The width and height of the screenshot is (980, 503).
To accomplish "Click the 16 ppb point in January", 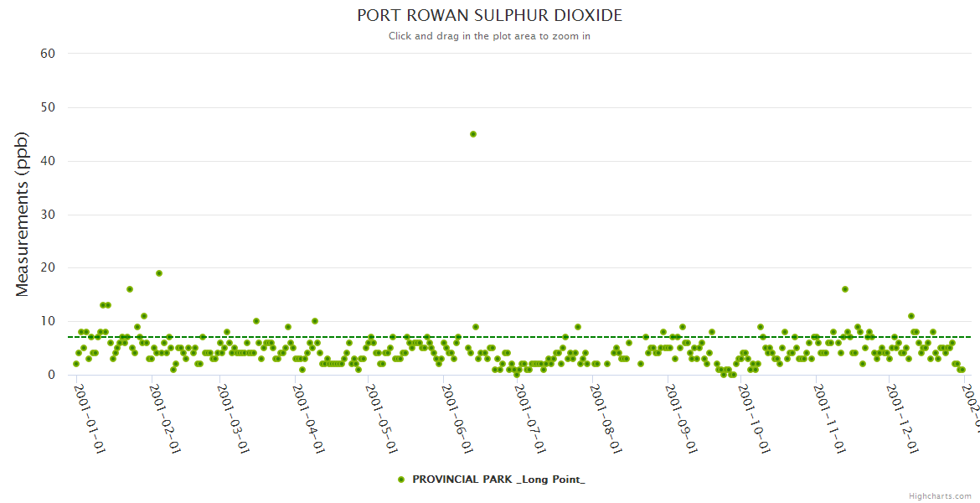I will (130, 289).
